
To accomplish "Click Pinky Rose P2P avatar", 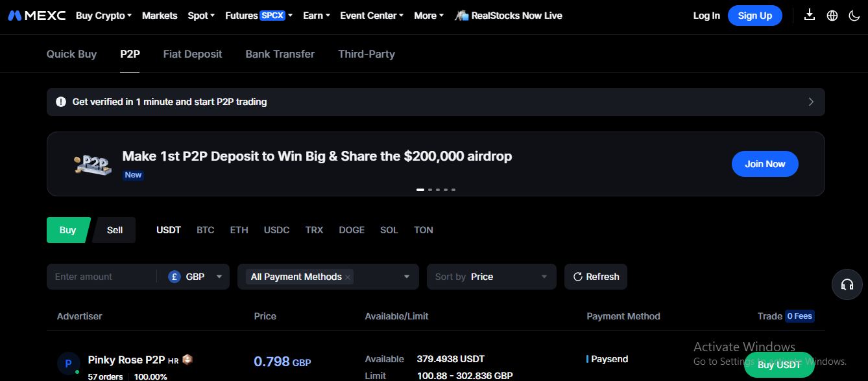I will [x=68, y=364].
